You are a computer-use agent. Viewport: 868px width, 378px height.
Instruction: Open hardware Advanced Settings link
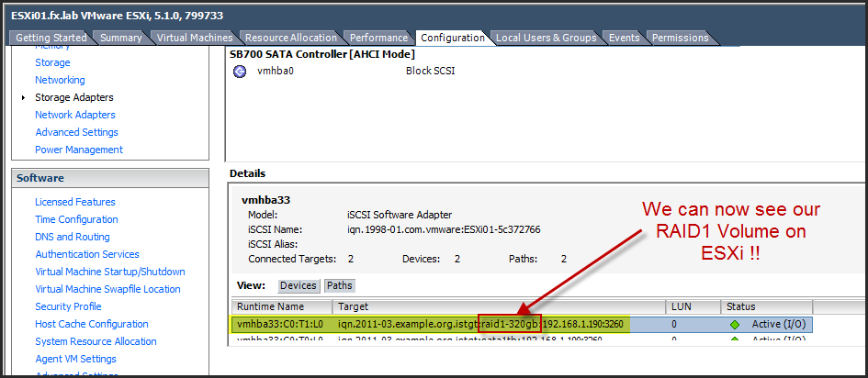click(76, 132)
